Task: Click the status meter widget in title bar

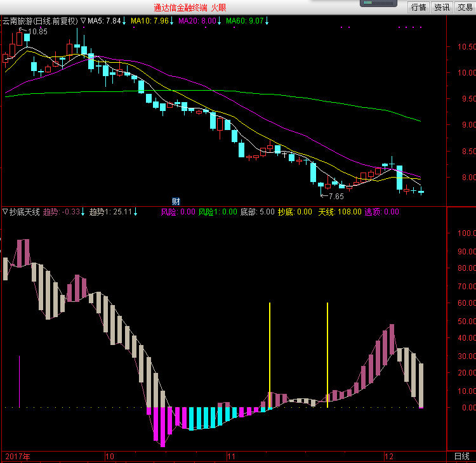Action: point(378,3)
